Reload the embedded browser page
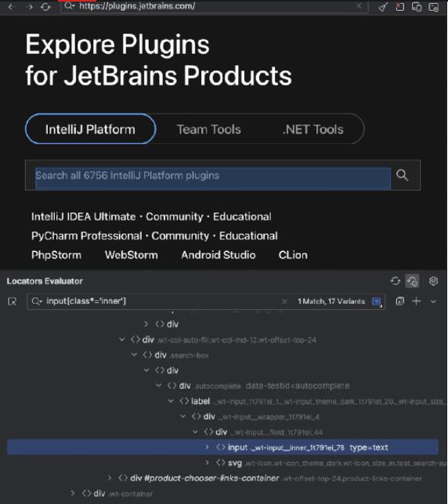 pyautogui.click(x=45, y=7)
